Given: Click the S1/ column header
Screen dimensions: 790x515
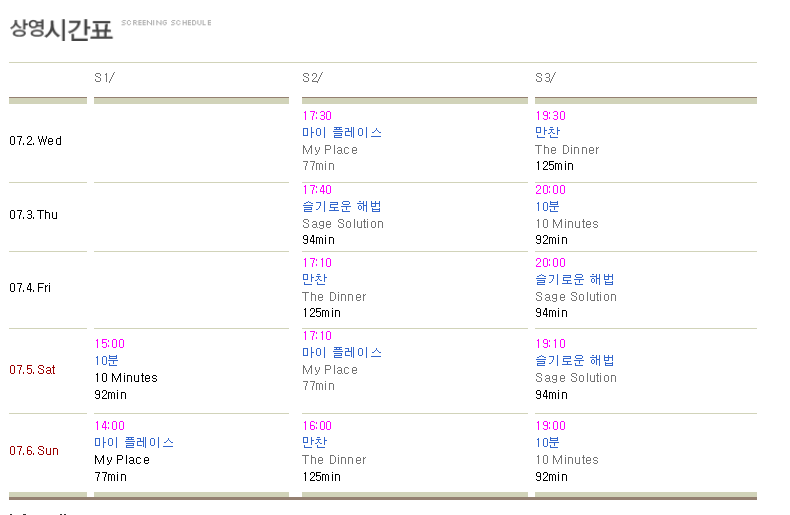Looking at the screenshot, I should coord(104,78).
